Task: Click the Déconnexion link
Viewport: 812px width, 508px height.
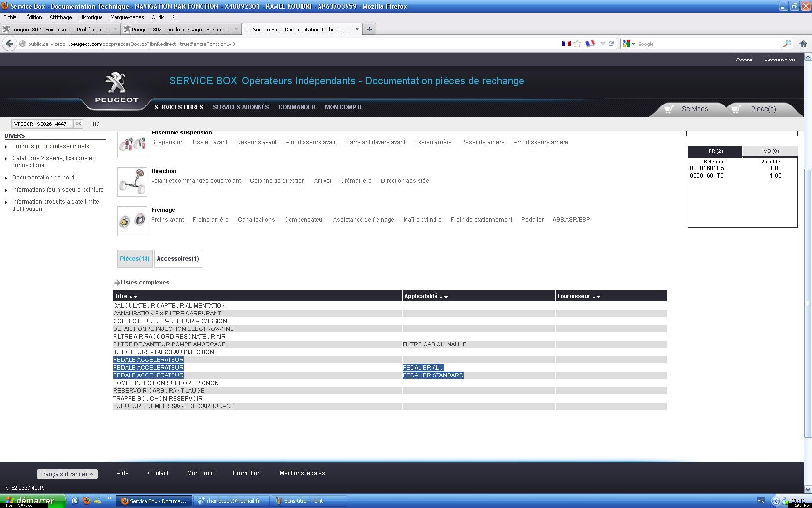Action: [779, 60]
